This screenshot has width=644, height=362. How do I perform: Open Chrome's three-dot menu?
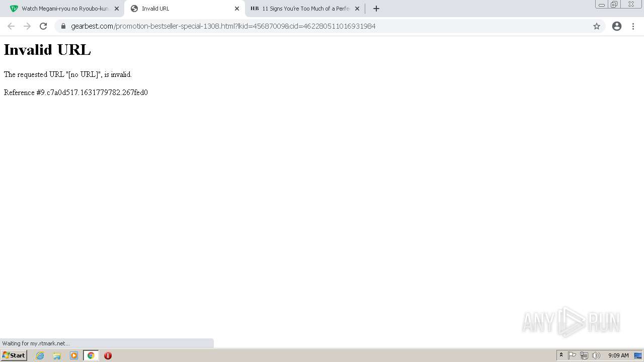pyautogui.click(x=633, y=26)
